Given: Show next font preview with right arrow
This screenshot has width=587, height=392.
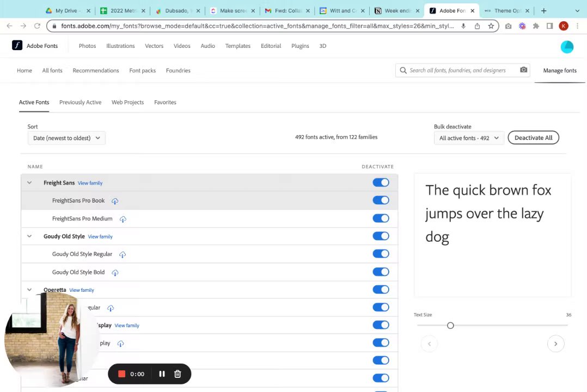Looking at the screenshot, I should point(555,344).
